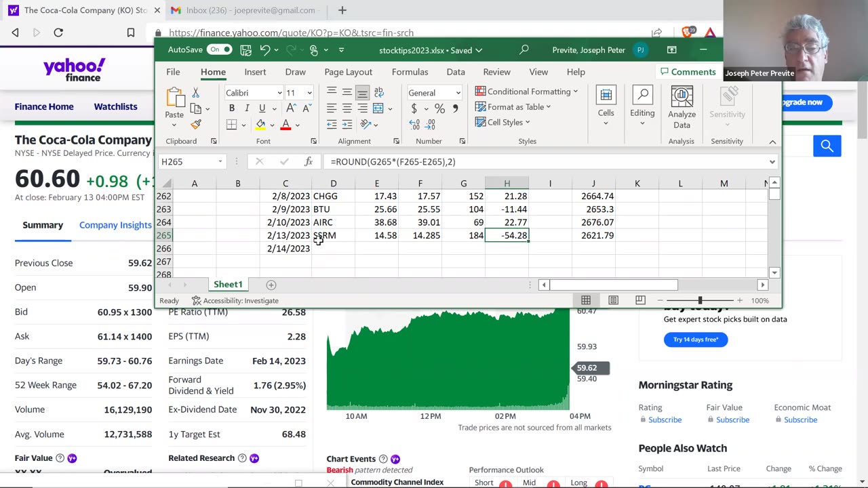Click the Cut scissors icon
Viewport: 868px width, 488px height.
195,93
